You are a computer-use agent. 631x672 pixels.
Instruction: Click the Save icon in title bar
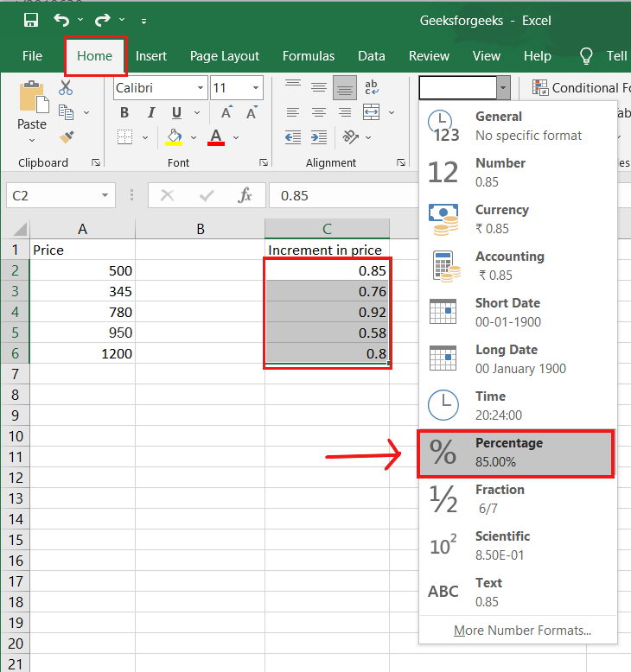(30, 20)
